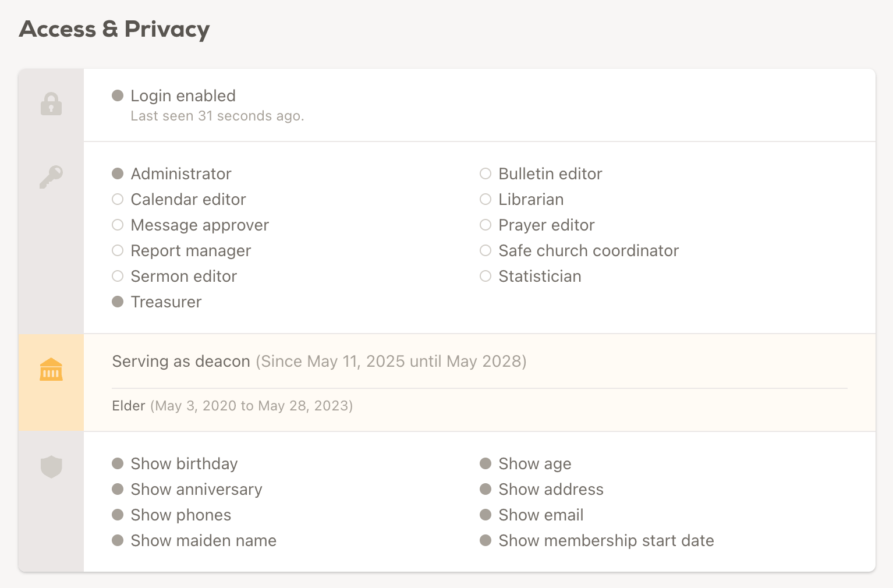Viewport: 893px width, 588px height.
Task: Turn off the Treasurer role
Action: pyautogui.click(x=118, y=302)
